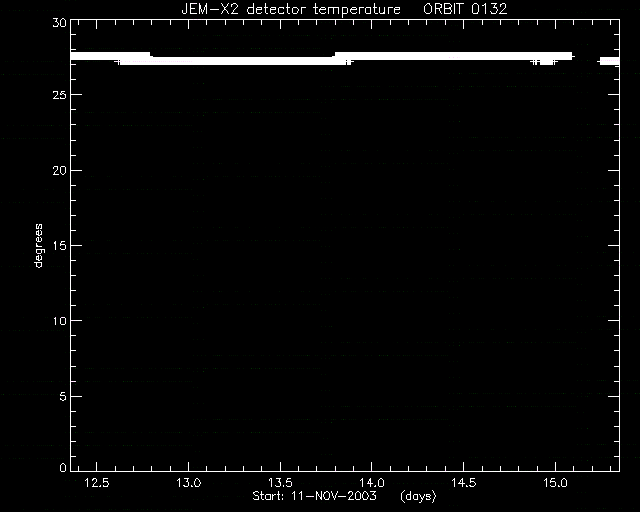
Task: Click the y-axis tick label 20
Action: point(59,170)
